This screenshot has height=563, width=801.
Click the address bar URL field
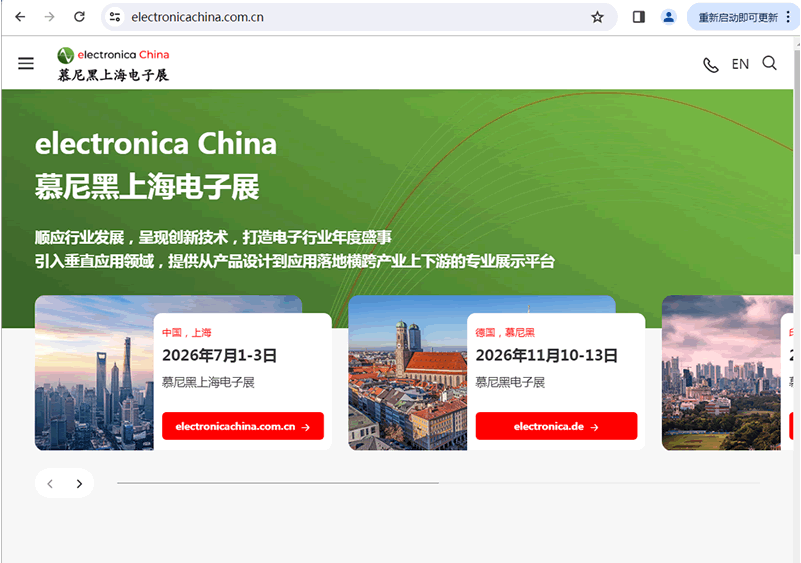click(x=350, y=17)
